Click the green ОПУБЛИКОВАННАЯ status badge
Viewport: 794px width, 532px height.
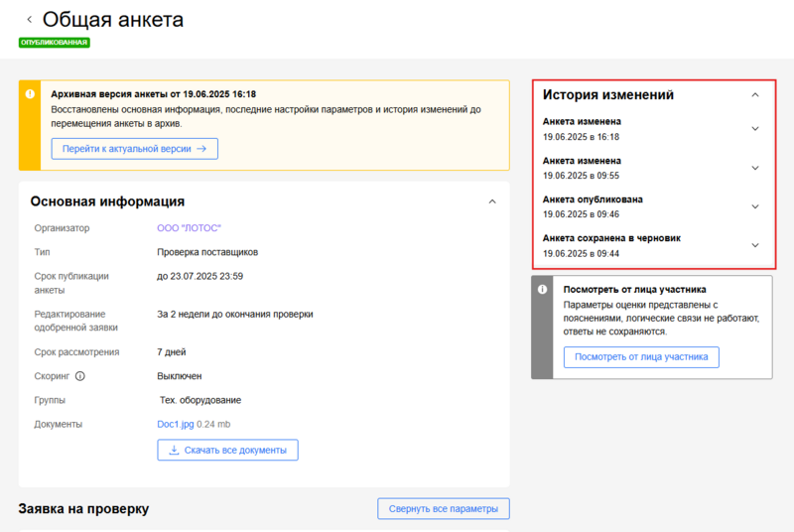pyautogui.click(x=55, y=43)
